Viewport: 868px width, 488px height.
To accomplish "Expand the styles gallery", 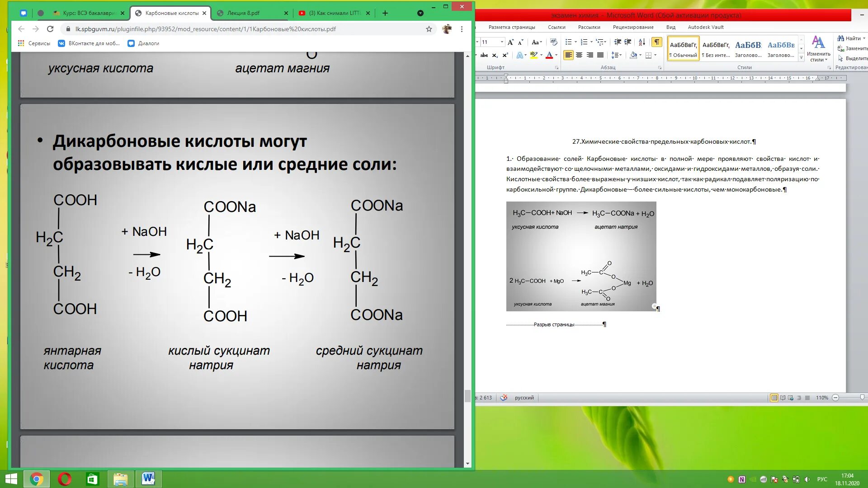I will point(802,58).
